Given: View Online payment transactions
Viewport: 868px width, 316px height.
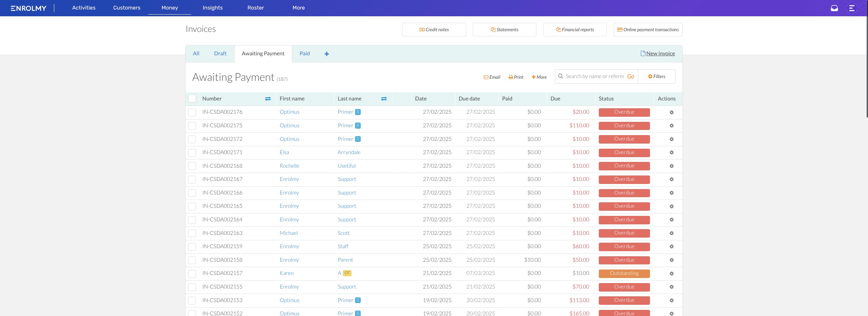Looking at the screenshot, I should [x=648, y=30].
